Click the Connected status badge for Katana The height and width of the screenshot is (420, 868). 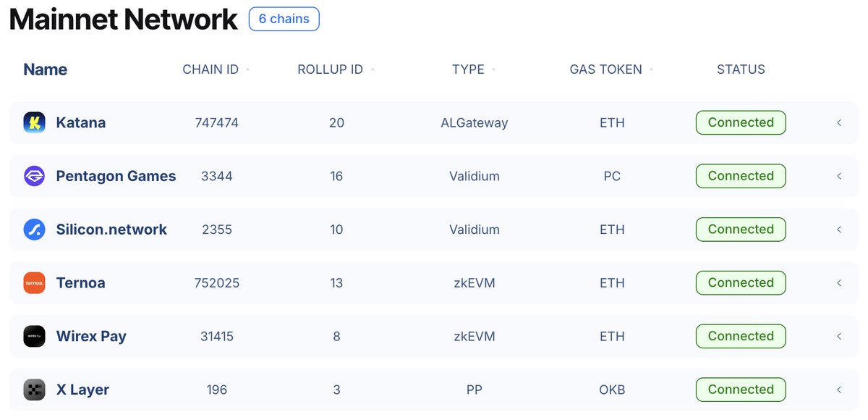coord(741,122)
